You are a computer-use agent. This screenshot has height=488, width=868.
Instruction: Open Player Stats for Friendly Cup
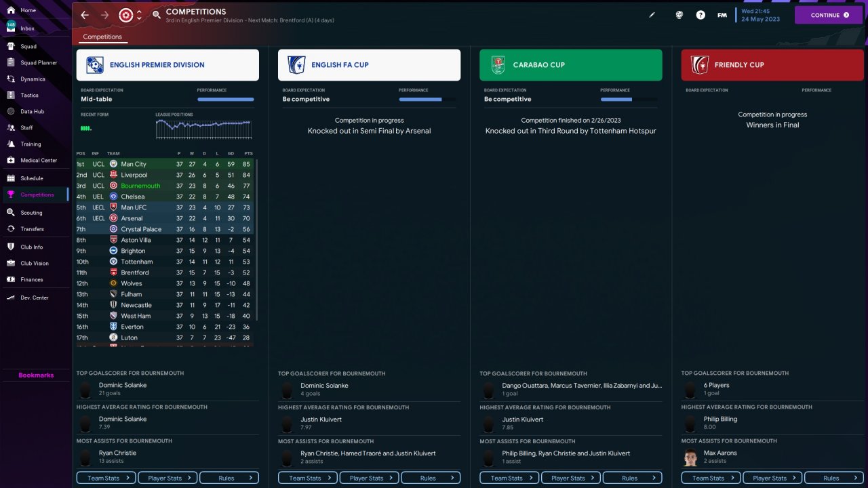pos(772,478)
